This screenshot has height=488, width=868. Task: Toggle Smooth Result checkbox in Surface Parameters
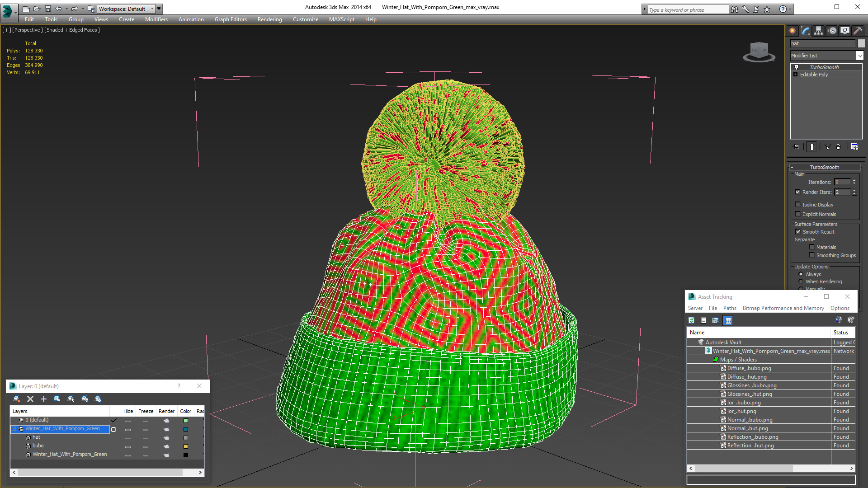point(799,231)
